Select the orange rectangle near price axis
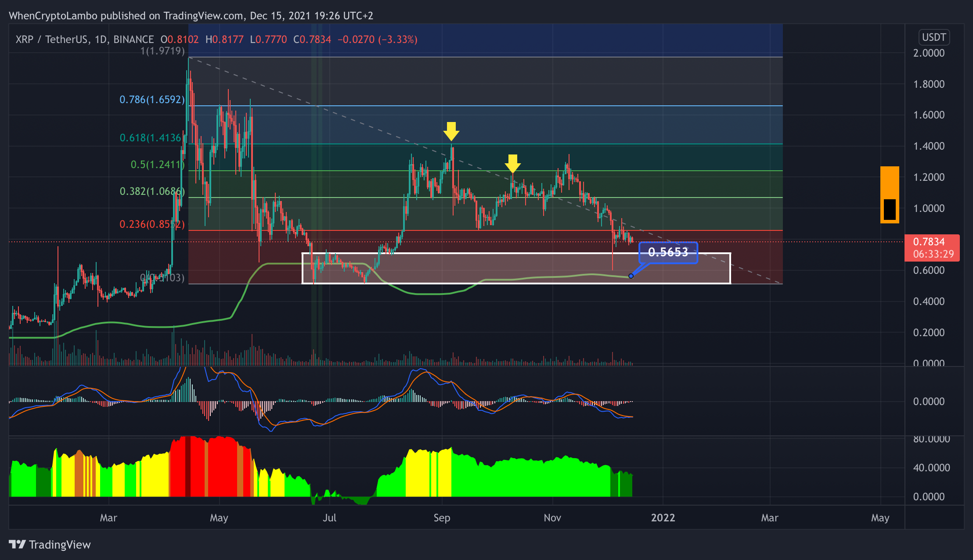This screenshot has height=560, width=973. tap(890, 195)
